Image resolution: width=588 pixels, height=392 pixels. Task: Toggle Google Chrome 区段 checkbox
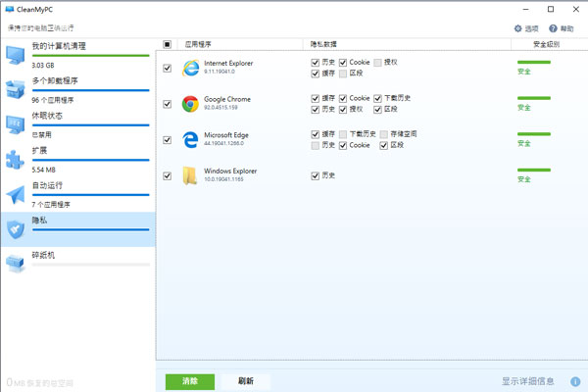pyautogui.click(x=377, y=110)
